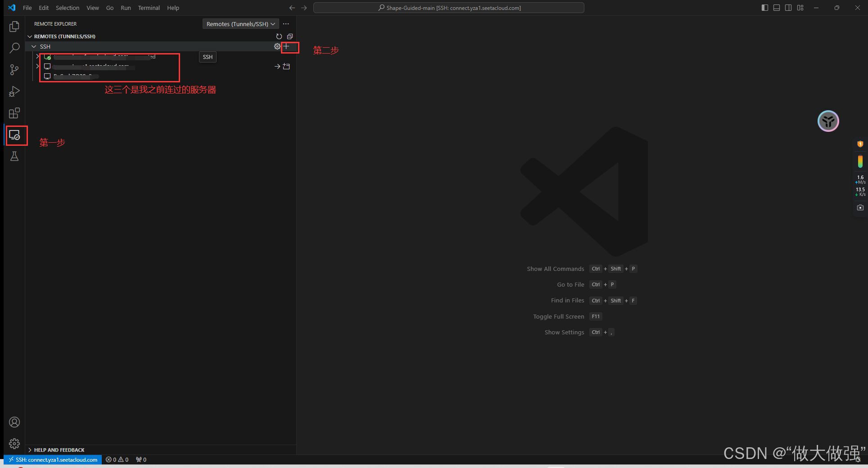
Task: Click the 'Show All Commands' label
Action: tap(556, 269)
